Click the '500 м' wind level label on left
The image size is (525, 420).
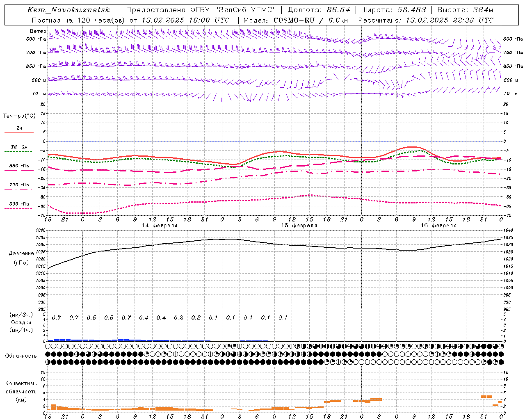(x=39, y=80)
